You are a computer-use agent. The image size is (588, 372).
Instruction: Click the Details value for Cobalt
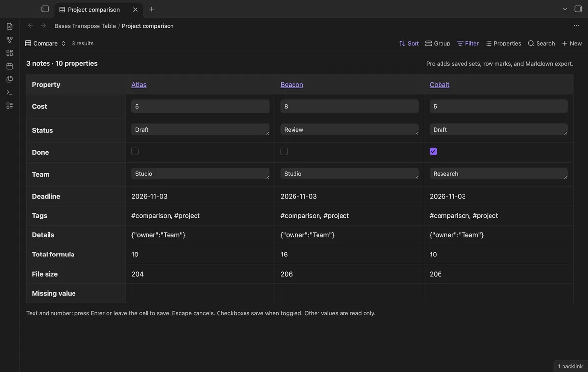point(457,235)
